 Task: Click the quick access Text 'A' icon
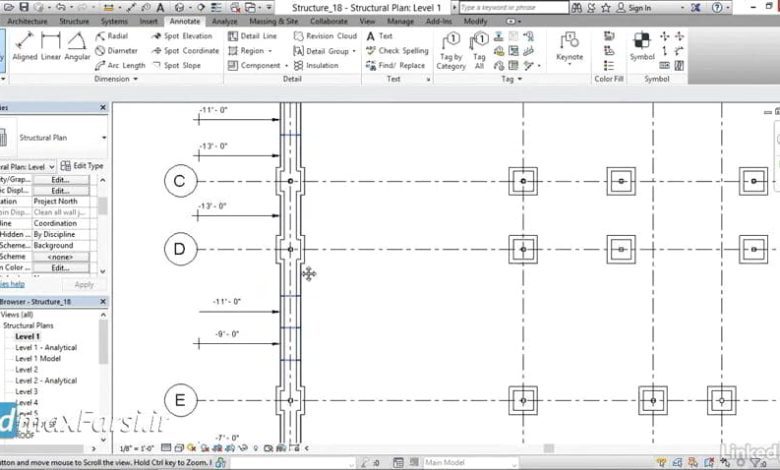pos(160,7)
